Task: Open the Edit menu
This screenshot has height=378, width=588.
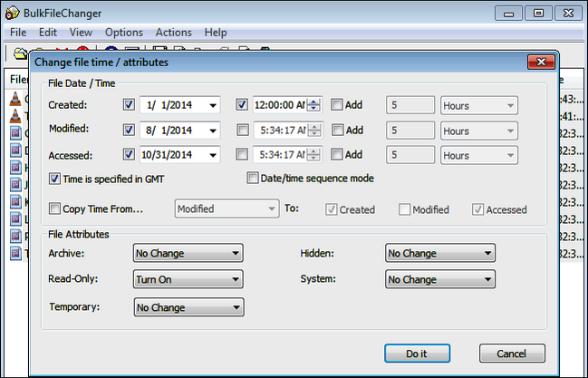Action: (48, 33)
